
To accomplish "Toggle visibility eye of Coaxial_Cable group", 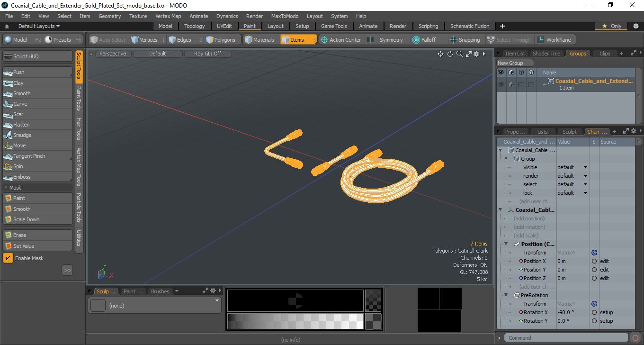I will point(501,84).
